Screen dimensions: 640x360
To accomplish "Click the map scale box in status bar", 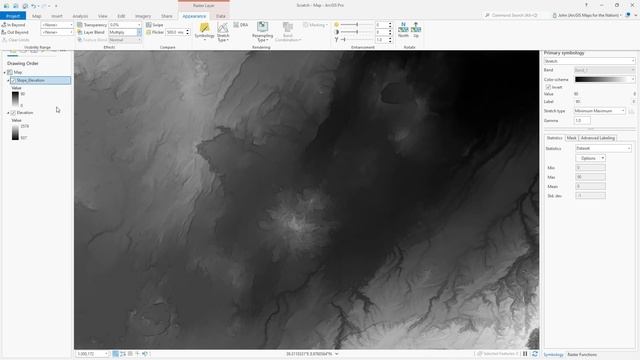I will [93, 354].
